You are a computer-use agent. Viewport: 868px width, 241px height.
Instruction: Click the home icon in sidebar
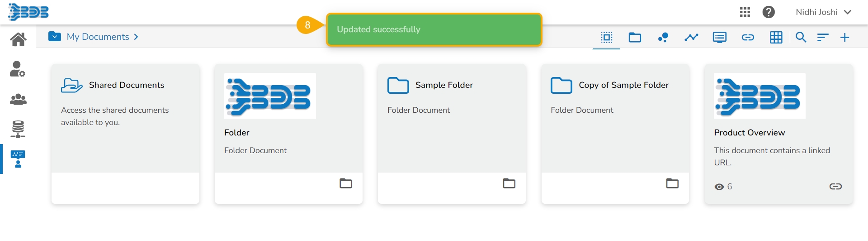pyautogui.click(x=18, y=39)
